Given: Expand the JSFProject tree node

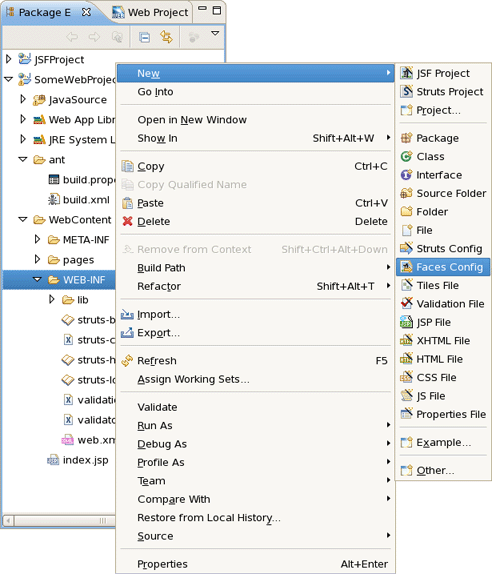Looking at the screenshot, I should pos(8,59).
